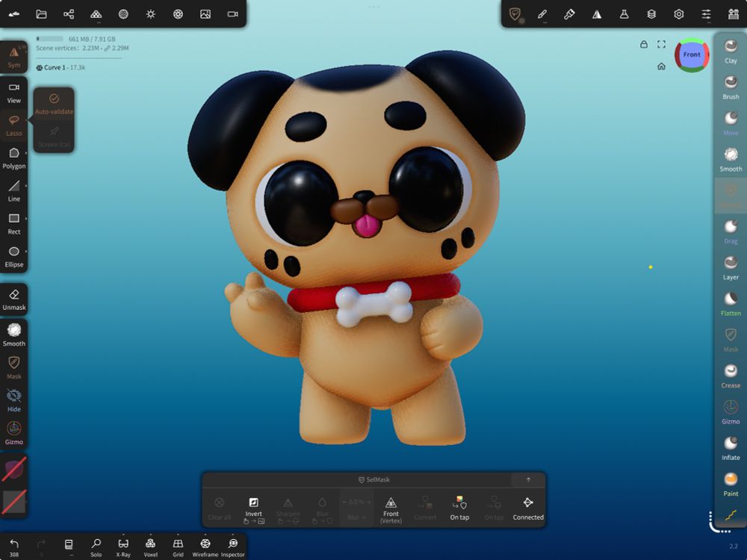Select the Paint tool
This screenshot has width=747, height=560.
coord(731,485)
